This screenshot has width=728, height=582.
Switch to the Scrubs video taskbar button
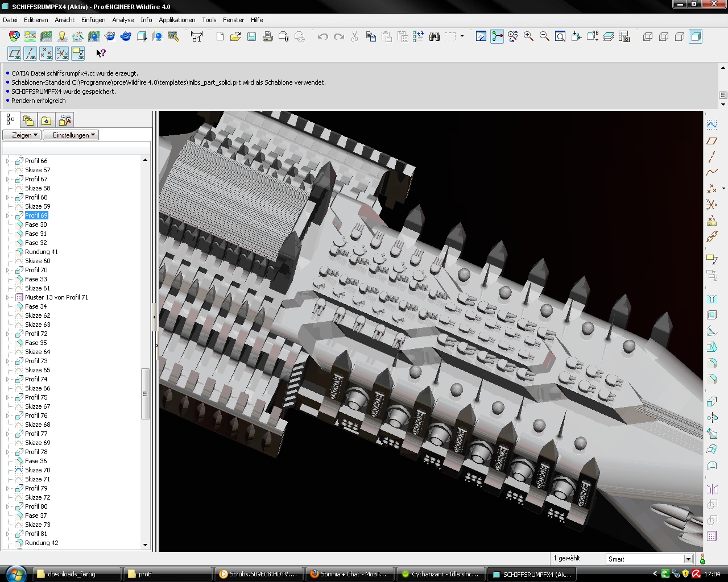[258, 574]
